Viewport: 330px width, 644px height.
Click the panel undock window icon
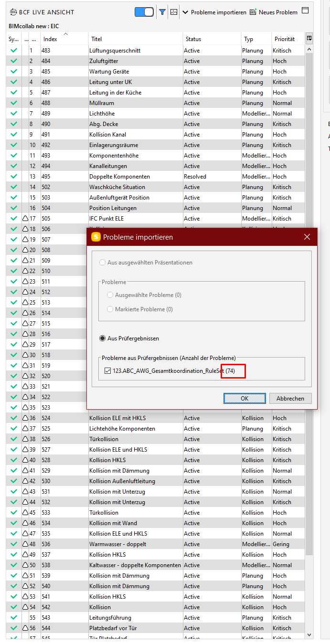305,11
